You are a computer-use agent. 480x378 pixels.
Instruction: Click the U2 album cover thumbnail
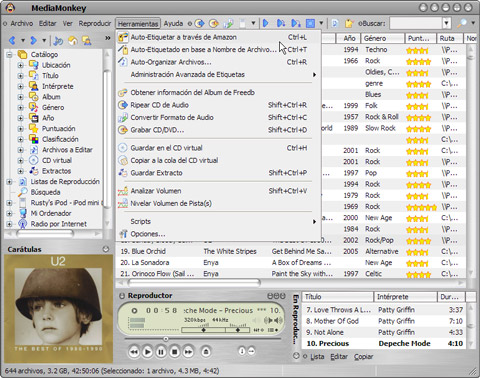point(58,309)
